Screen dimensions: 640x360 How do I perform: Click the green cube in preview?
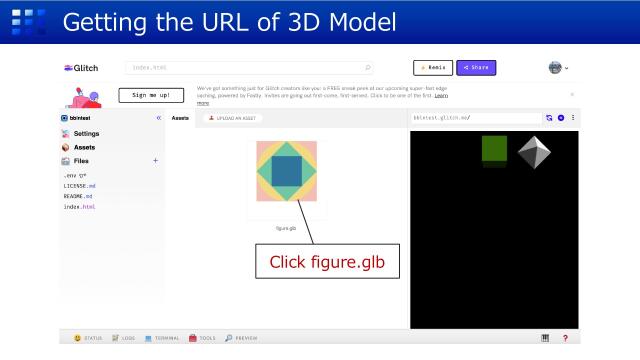coord(494,149)
